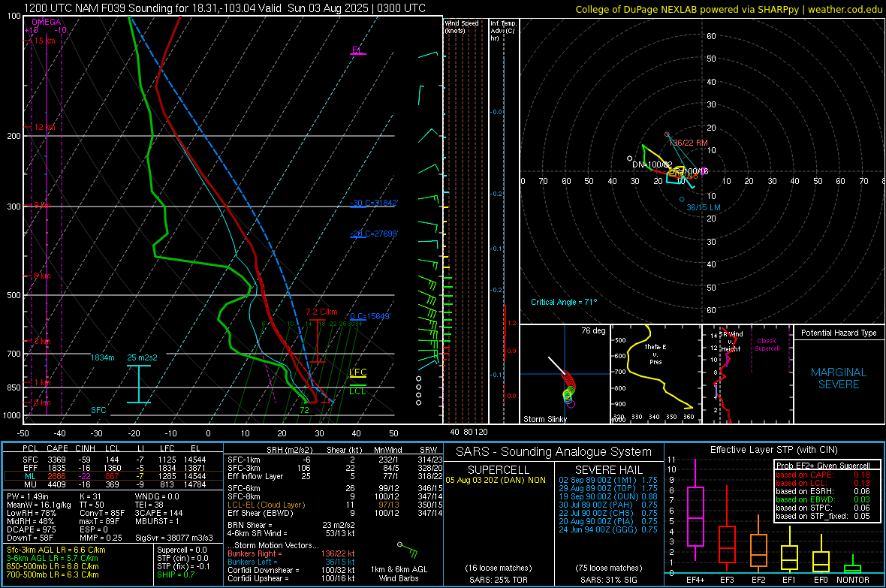The height and width of the screenshot is (588, 886).
Task: Click the 'Inf. Temp. Adv.' panel header
Action: 503,31
